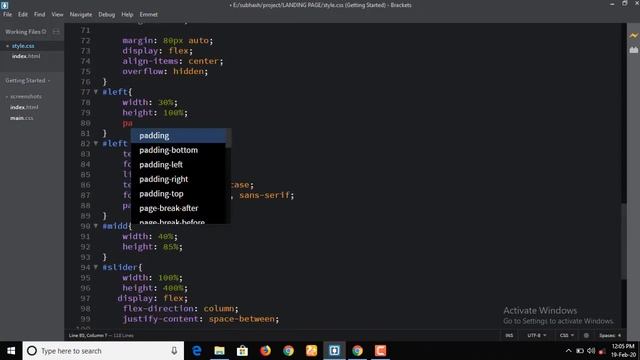Click the red notification icon in system tray
This screenshot has width=640, height=360.
click(x=602, y=351)
